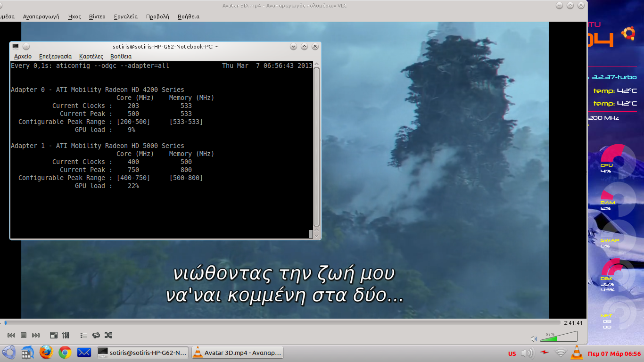Stop playback in VLC
Screen dimensions: 644x362
click(24, 335)
